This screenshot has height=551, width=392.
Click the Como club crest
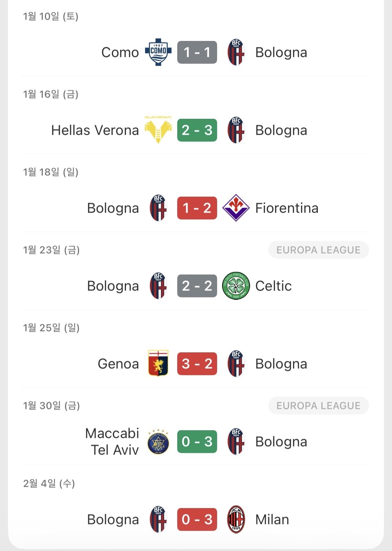tap(158, 52)
